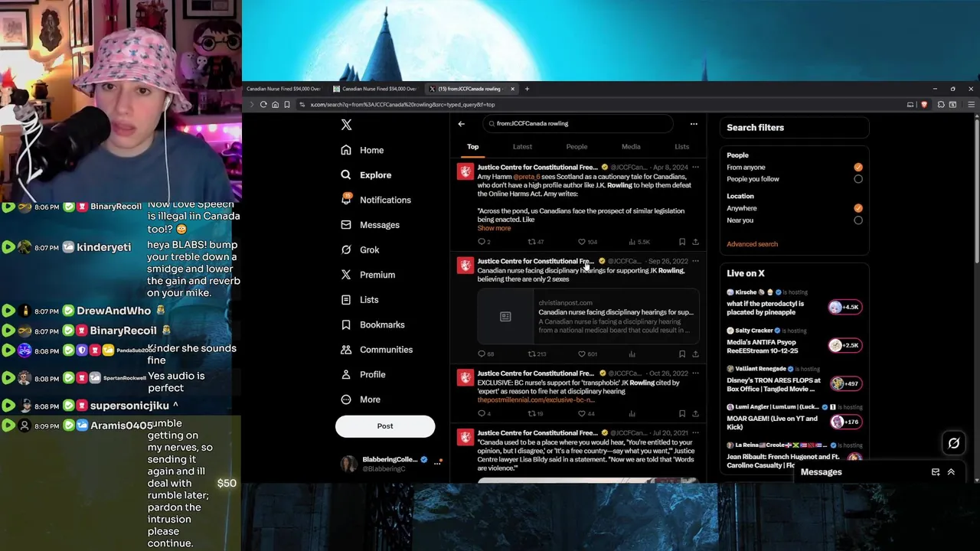
Task: Switch to the Top search tab
Action: pos(473,147)
